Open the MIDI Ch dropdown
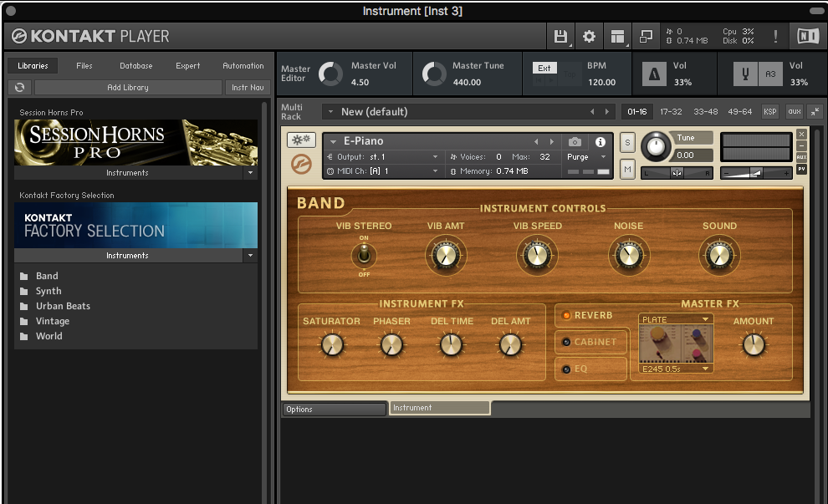The width and height of the screenshot is (828, 504). point(435,171)
